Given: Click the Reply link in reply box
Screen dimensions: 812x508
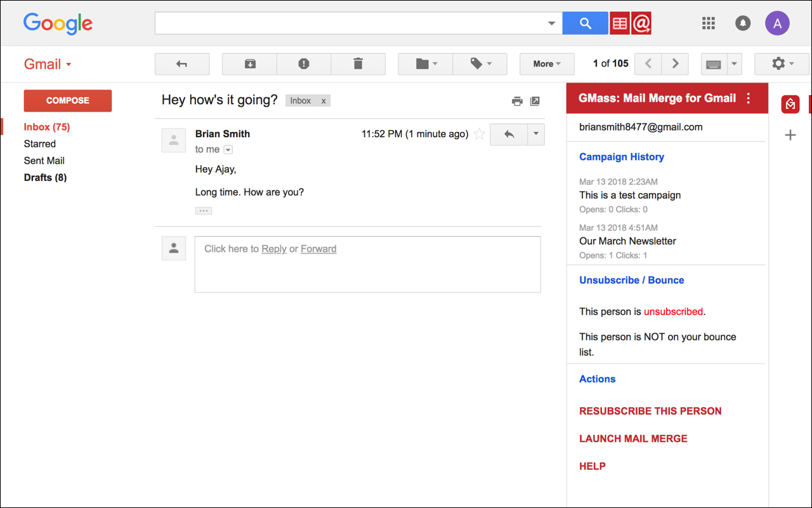Looking at the screenshot, I should tap(274, 249).
